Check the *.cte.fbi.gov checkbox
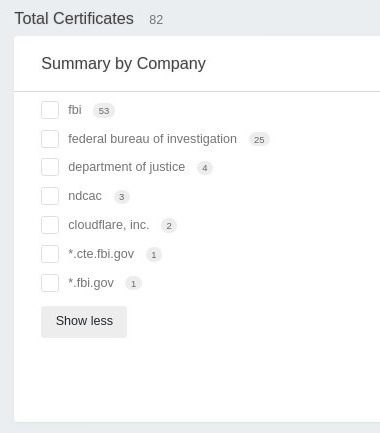This screenshot has height=433, width=380. (50, 254)
